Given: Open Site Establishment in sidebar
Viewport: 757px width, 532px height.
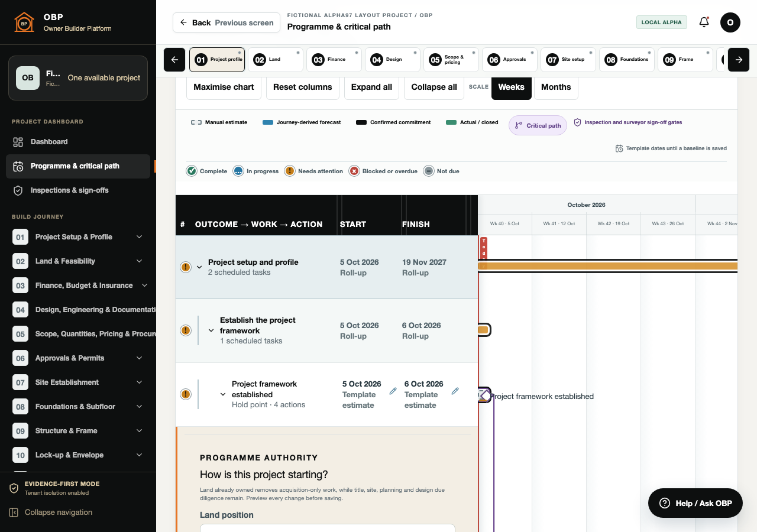Looking at the screenshot, I should tap(78, 382).
